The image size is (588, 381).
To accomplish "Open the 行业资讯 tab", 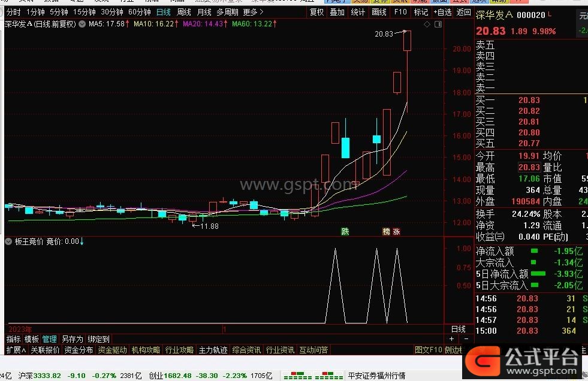I will [280, 350].
